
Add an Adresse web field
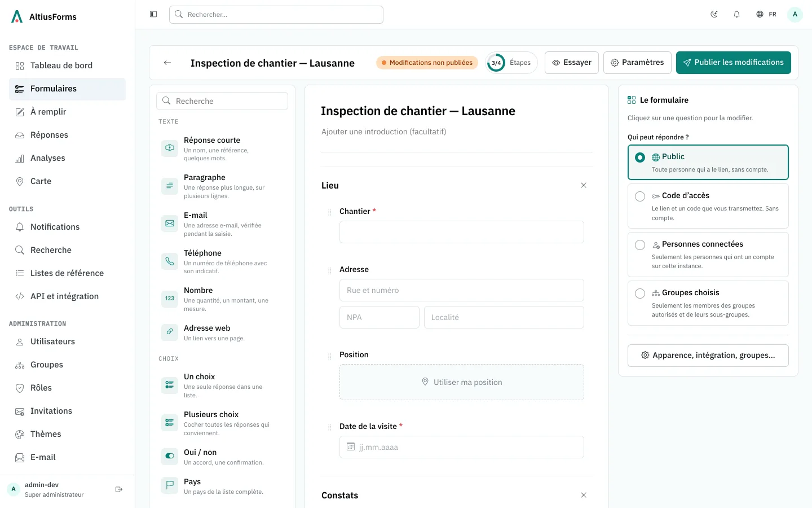222,332
